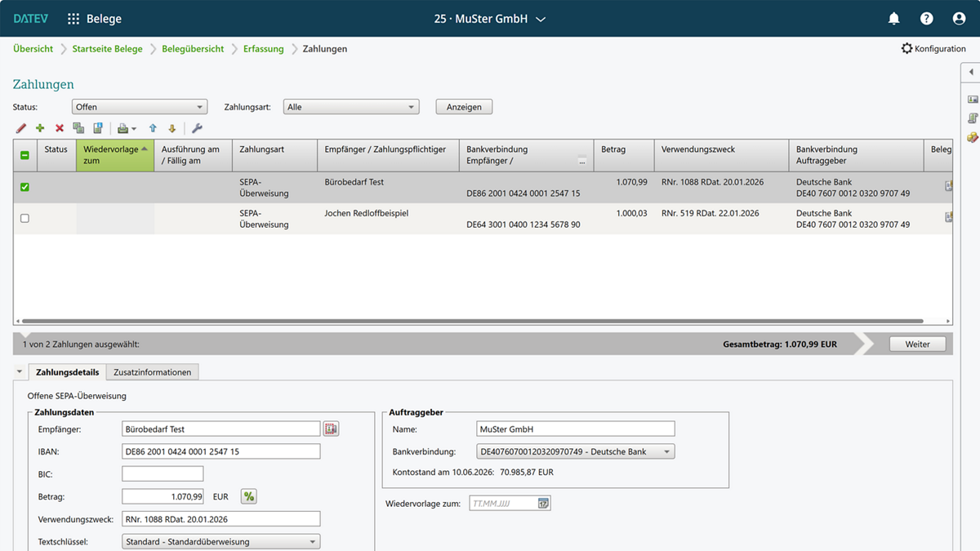Expand the right sidebar with arrow
980x551 pixels.
point(971,73)
